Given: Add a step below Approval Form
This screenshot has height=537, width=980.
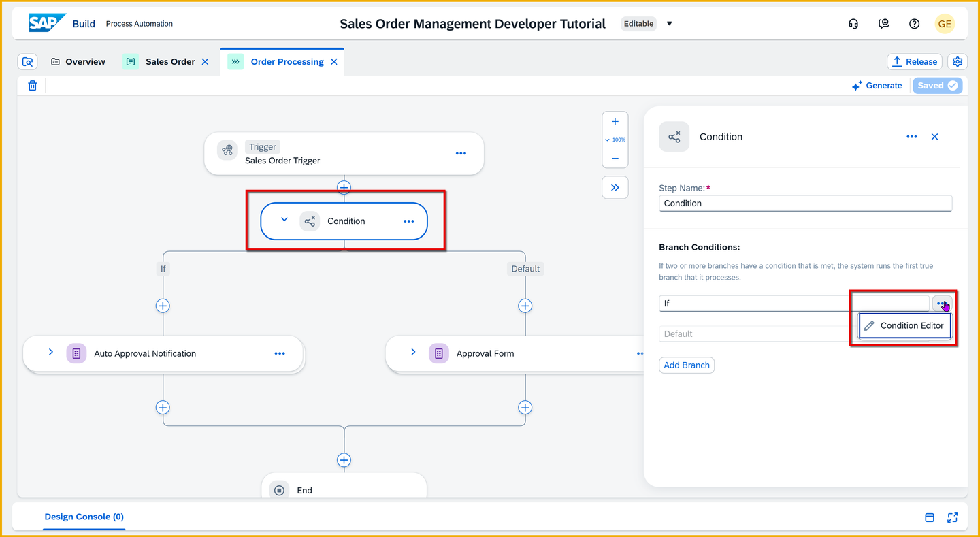Looking at the screenshot, I should coord(525,408).
